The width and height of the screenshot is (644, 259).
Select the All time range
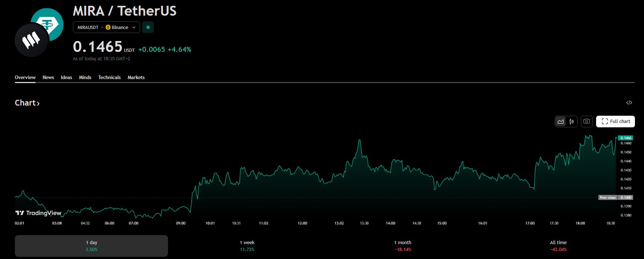[558, 246]
